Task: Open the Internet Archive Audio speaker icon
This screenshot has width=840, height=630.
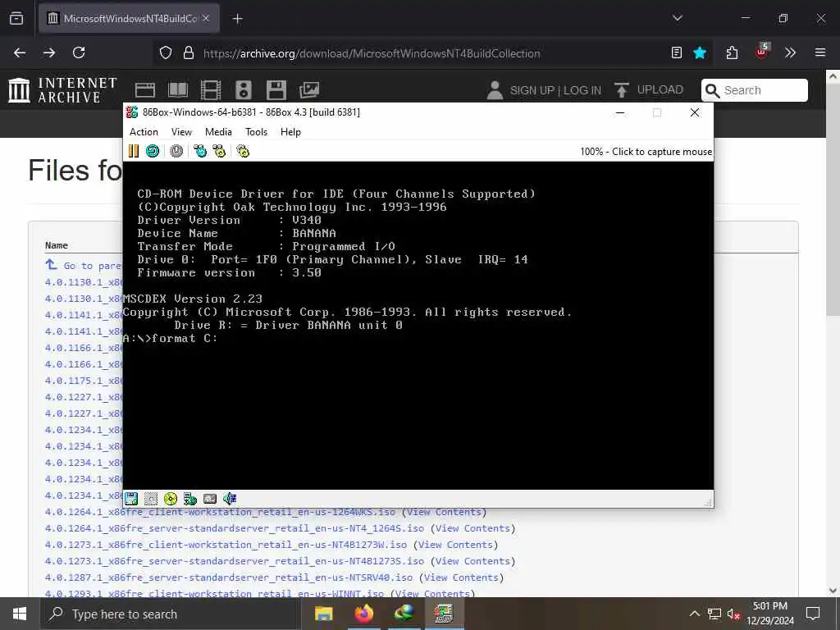Action: tap(243, 90)
